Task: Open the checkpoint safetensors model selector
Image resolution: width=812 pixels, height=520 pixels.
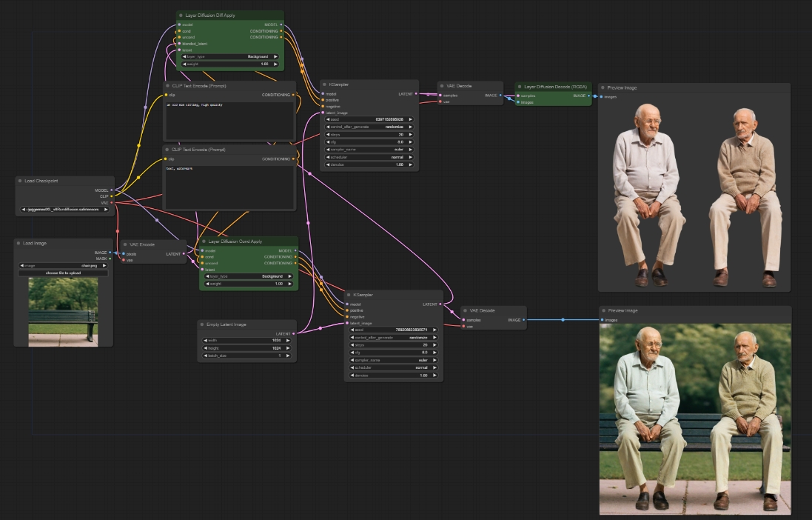Action: tap(64, 210)
